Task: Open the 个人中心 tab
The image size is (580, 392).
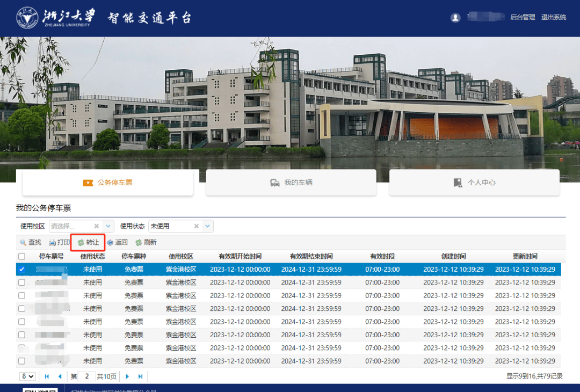Action: tap(473, 183)
